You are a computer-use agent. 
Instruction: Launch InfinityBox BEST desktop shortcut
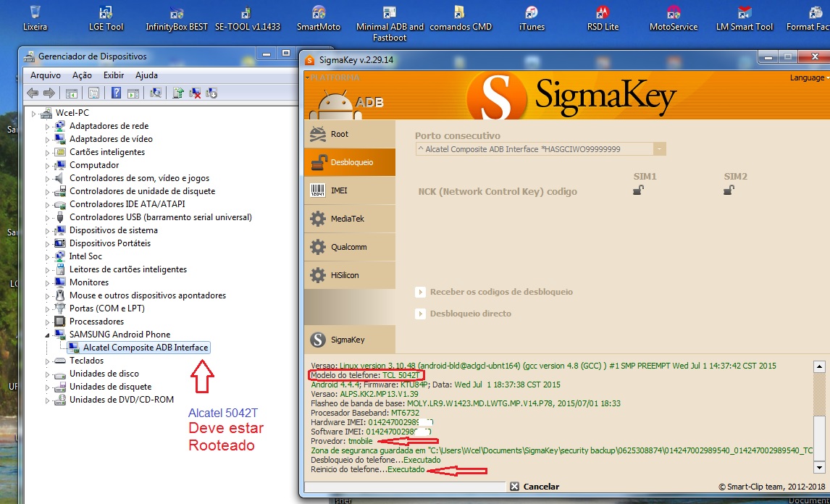click(x=177, y=17)
